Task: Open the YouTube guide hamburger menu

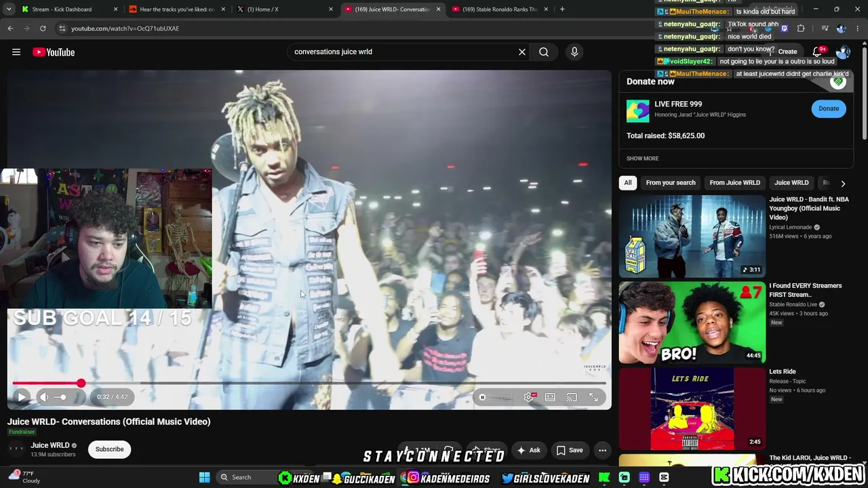Action: point(16,52)
